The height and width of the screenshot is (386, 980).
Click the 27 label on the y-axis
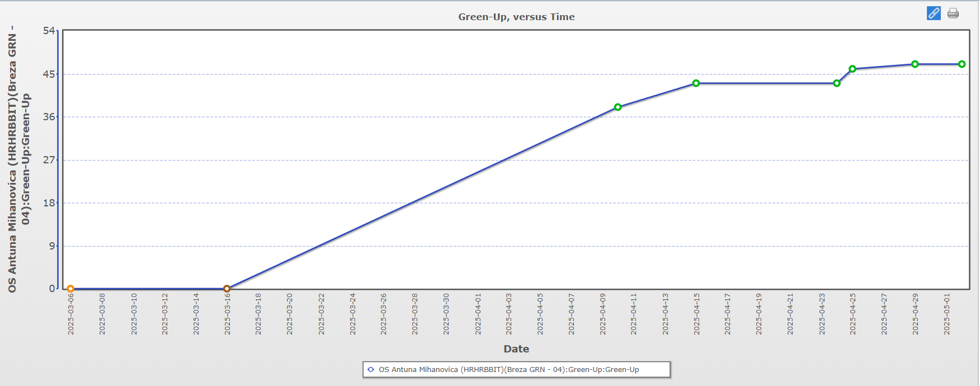(49, 160)
